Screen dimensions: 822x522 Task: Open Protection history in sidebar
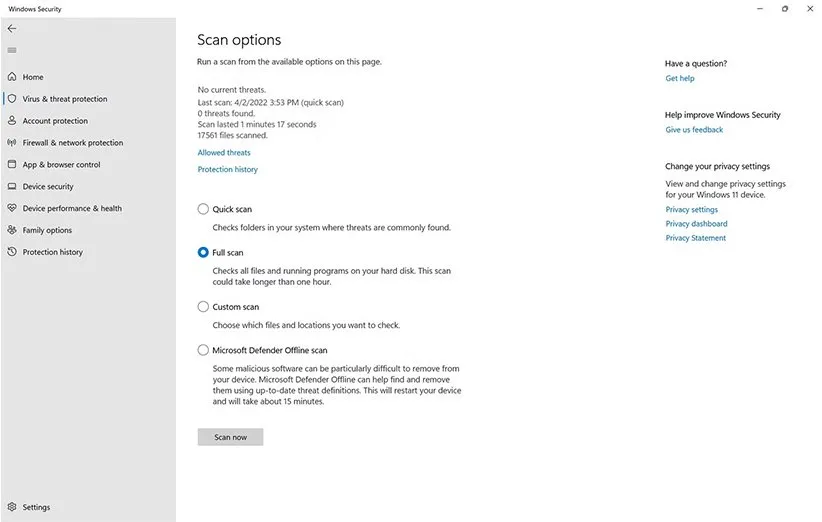point(52,252)
